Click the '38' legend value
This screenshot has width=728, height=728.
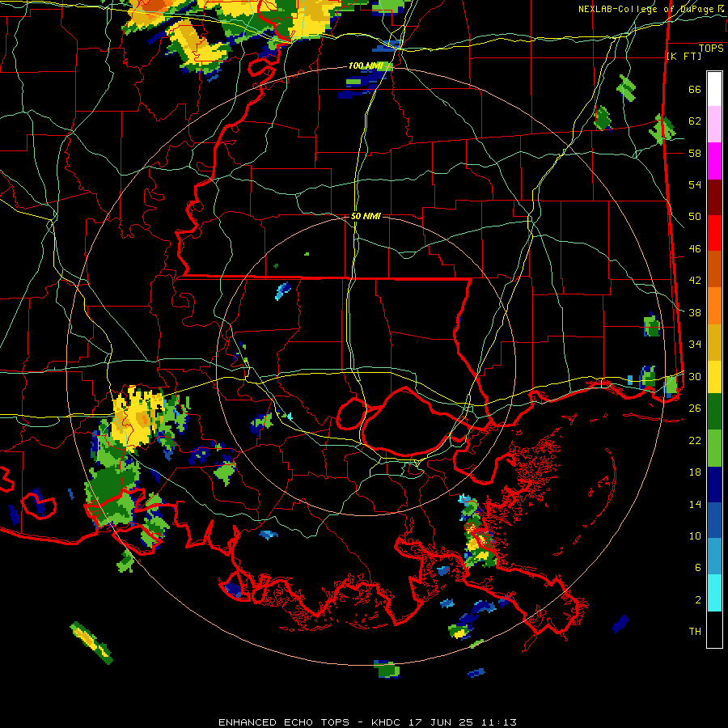tap(695, 312)
